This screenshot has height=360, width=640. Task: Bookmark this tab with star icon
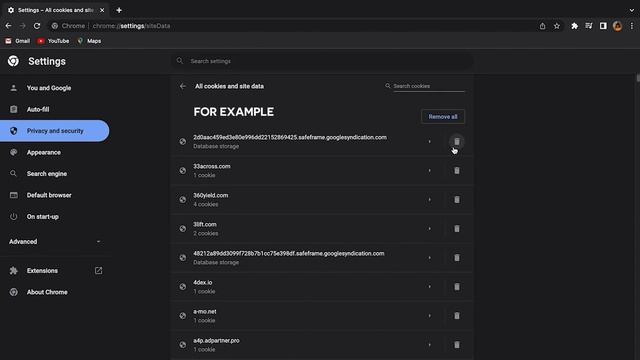[557, 26]
